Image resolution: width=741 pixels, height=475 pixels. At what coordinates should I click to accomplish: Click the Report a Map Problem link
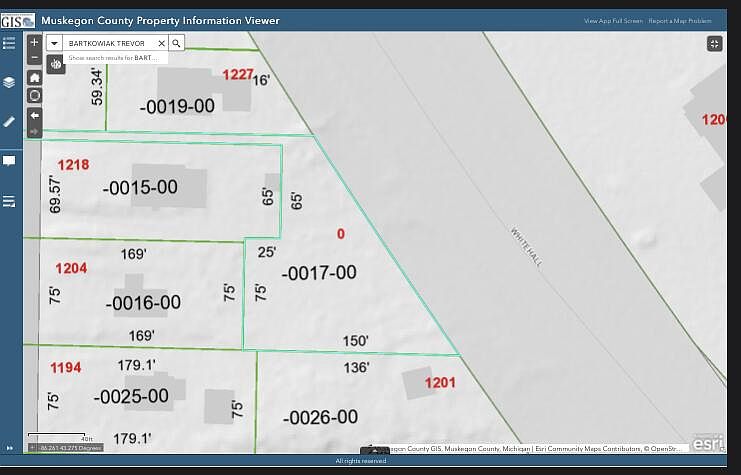[680, 21]
